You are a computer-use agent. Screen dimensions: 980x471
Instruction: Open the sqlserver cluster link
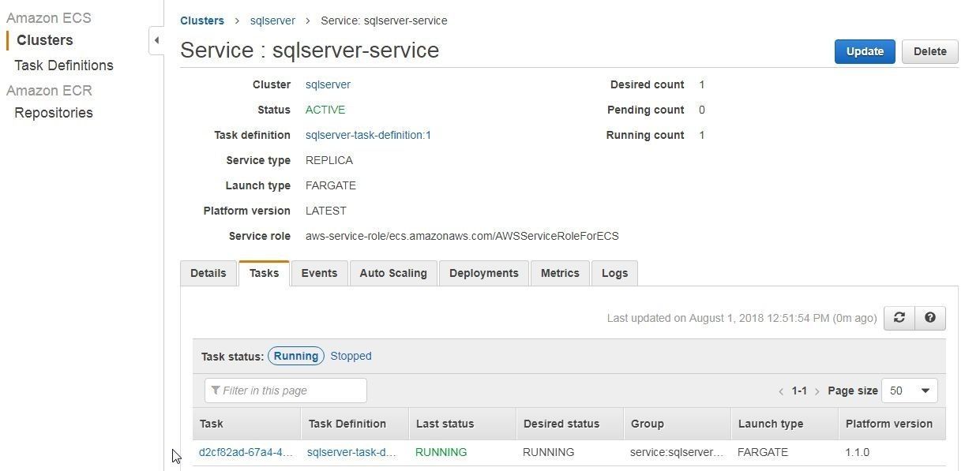pyautogui.click(x=328, y=84)
